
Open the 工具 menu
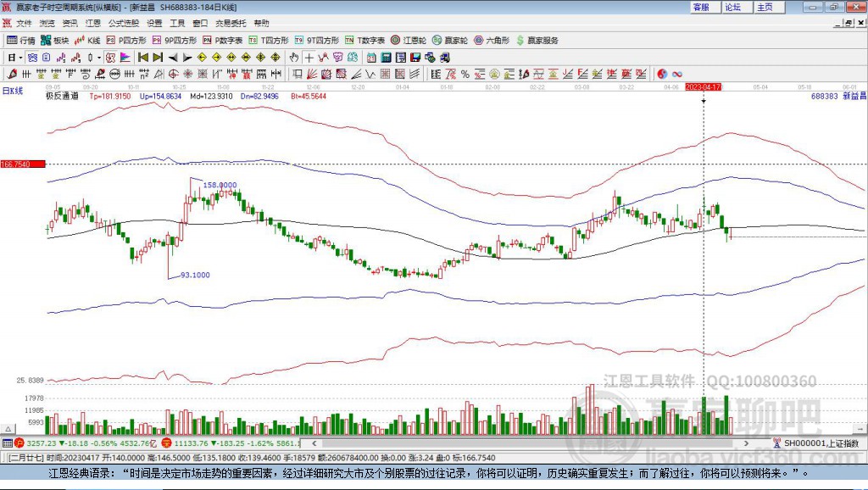[x=177, y=23]
